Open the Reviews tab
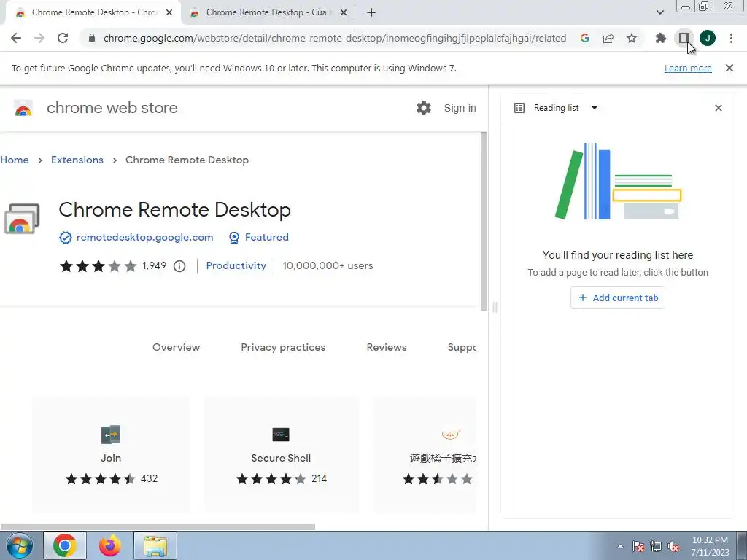This screenshot has width=747, height=560. point(387,347)
